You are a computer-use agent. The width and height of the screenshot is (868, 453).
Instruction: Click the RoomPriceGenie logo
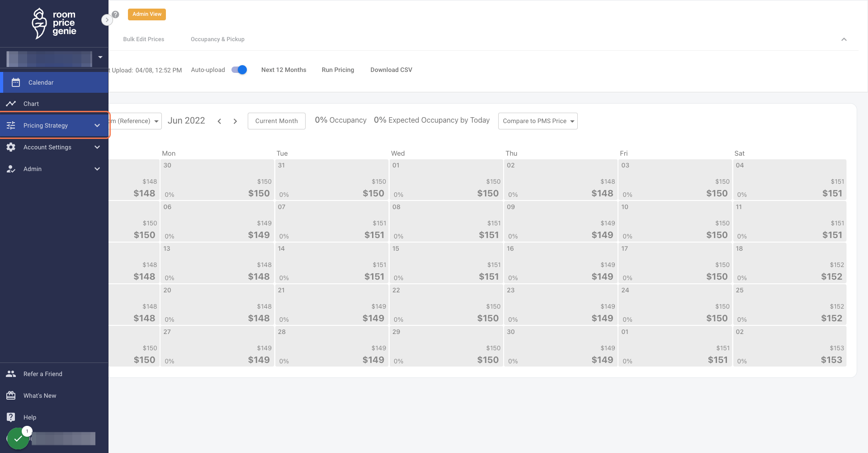[54, 24]
